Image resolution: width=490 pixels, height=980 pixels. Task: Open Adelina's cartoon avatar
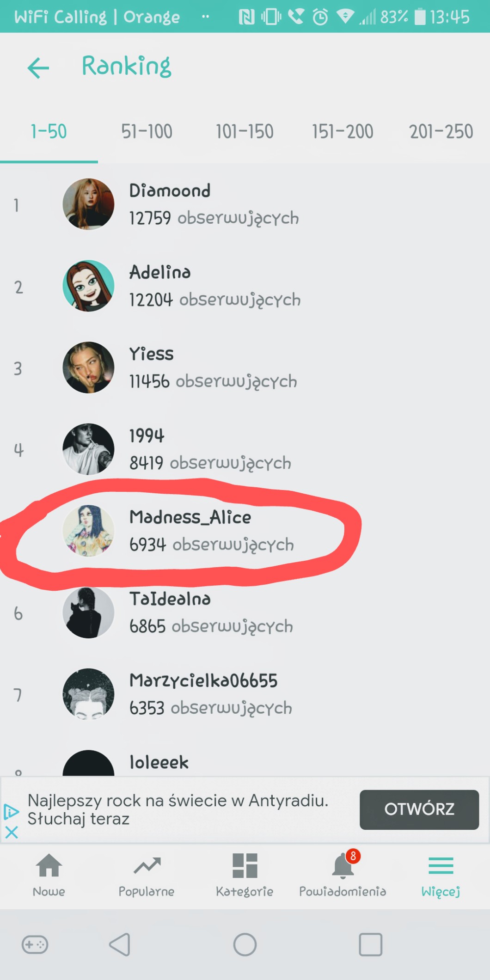(x=88, y=286)
